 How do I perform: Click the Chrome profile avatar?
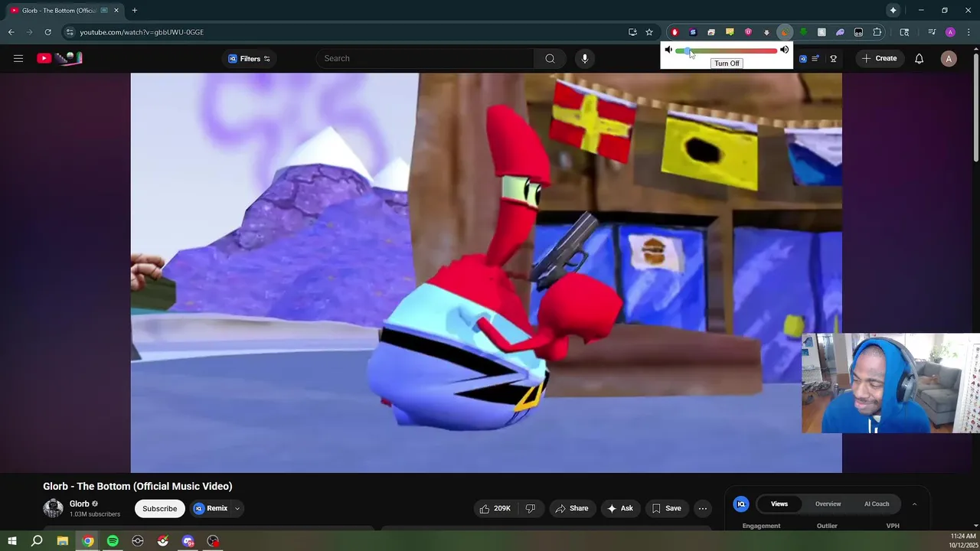950,32
